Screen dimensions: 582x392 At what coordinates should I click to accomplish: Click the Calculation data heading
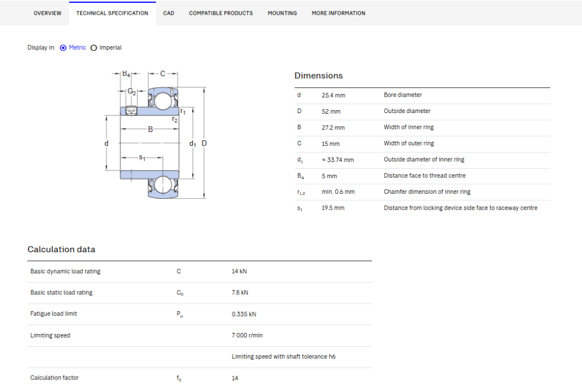(61, 249)
